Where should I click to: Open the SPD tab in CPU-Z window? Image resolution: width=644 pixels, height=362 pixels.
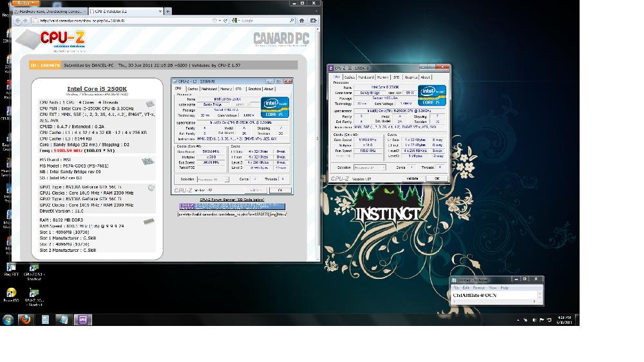pyautogui.click(x=396, y=77)
